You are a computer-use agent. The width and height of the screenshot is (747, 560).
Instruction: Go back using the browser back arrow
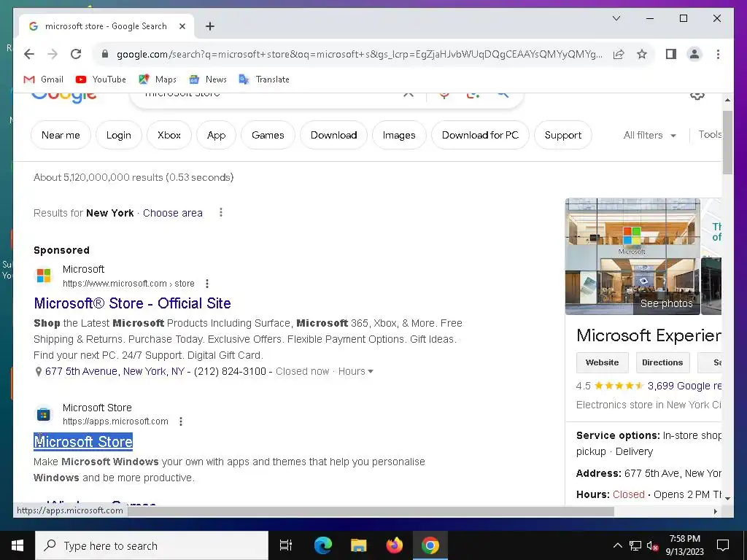(29, 54)
